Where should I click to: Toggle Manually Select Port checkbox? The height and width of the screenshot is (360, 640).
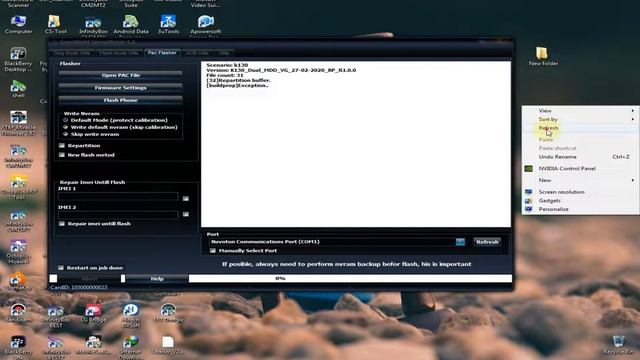coord(213,251)
